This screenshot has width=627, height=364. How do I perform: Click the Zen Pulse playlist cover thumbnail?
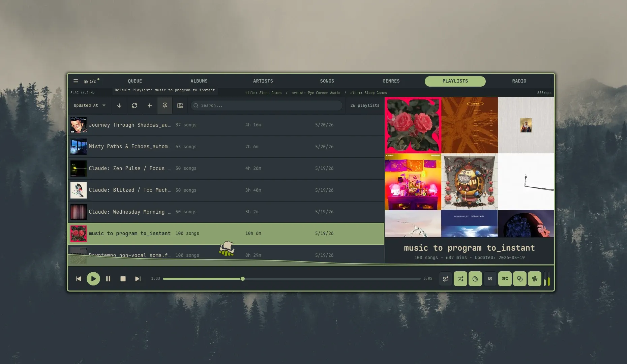[79, 169]
